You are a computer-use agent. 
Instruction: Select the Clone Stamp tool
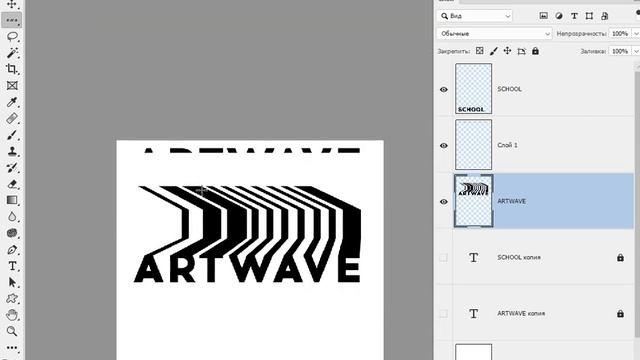(12, 151)
